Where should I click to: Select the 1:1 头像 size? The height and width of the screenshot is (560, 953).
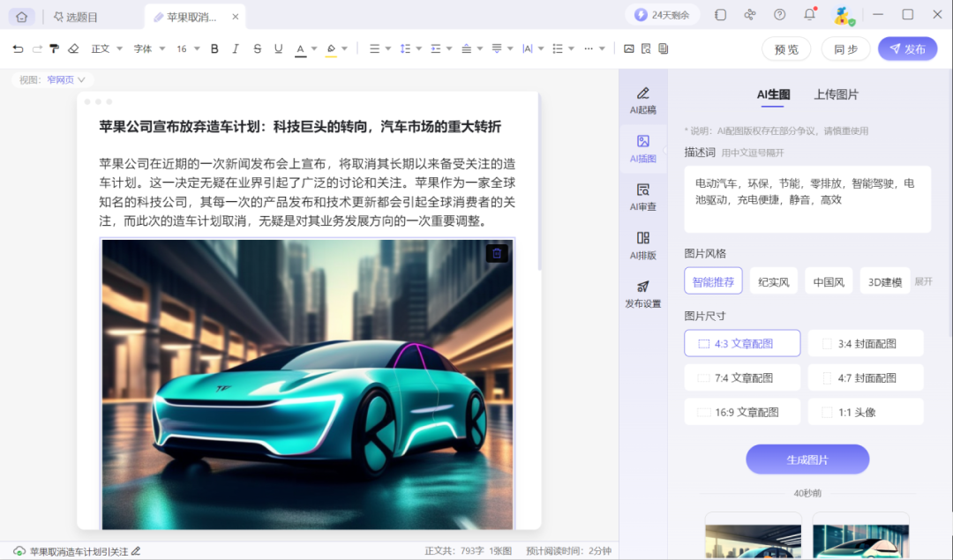[866, 412]
